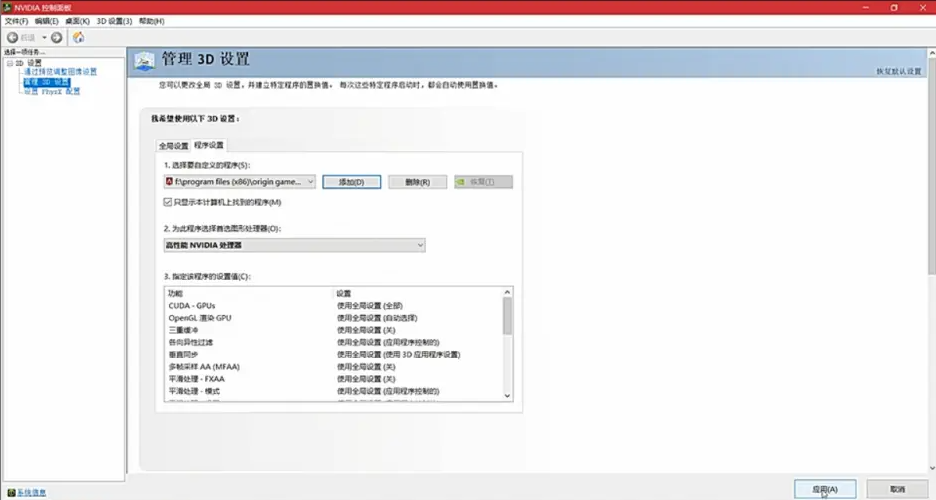The height and width of the screenshot is (500, 936).
Task: Select the CUDA - GPUs setting row
Action: [334, 305]
